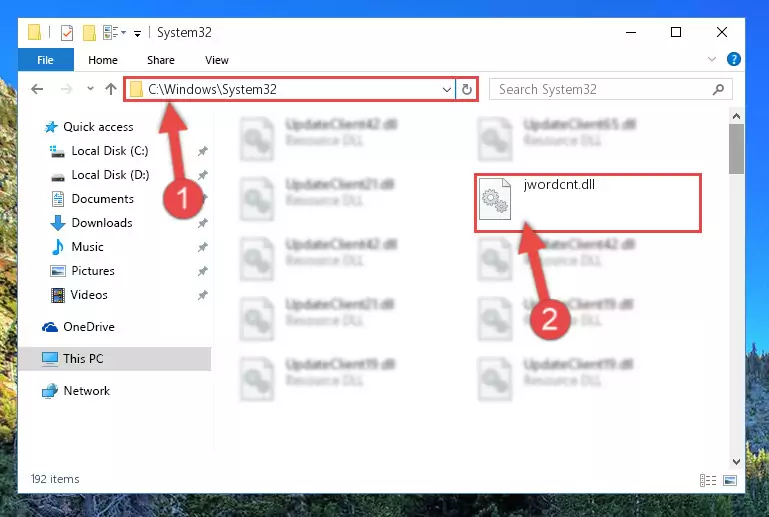Open the Customize Quick Access Toolbar dropdown

pos(137,33)
